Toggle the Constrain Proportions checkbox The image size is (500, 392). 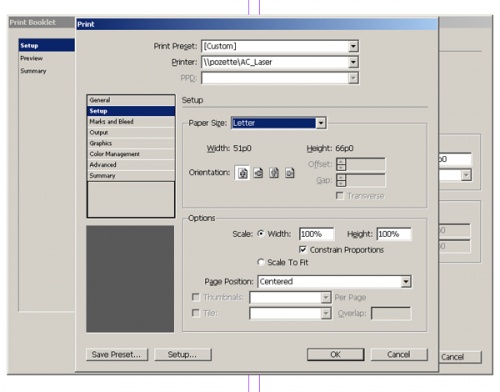pos(303,250)
